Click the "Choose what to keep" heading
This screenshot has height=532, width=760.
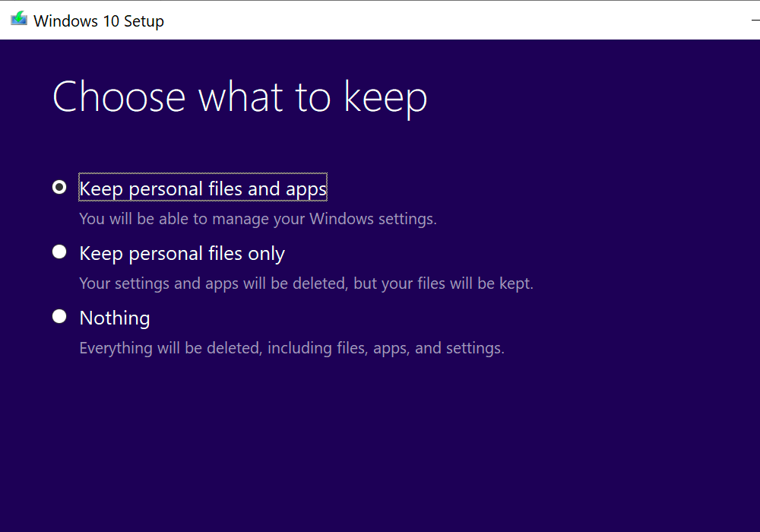coord(239,97)
